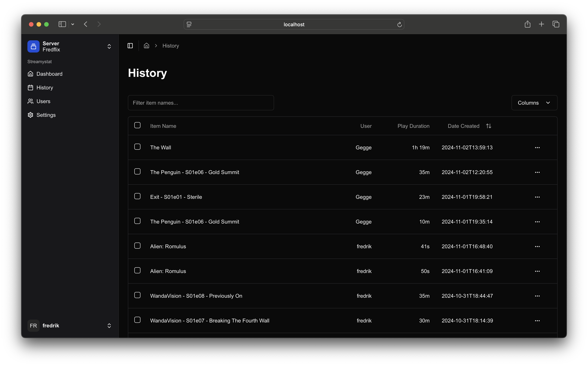Viewport: 588px width, 366px height.
Task: Toggle the app sidebar panel icon
Action: (130, 46)
